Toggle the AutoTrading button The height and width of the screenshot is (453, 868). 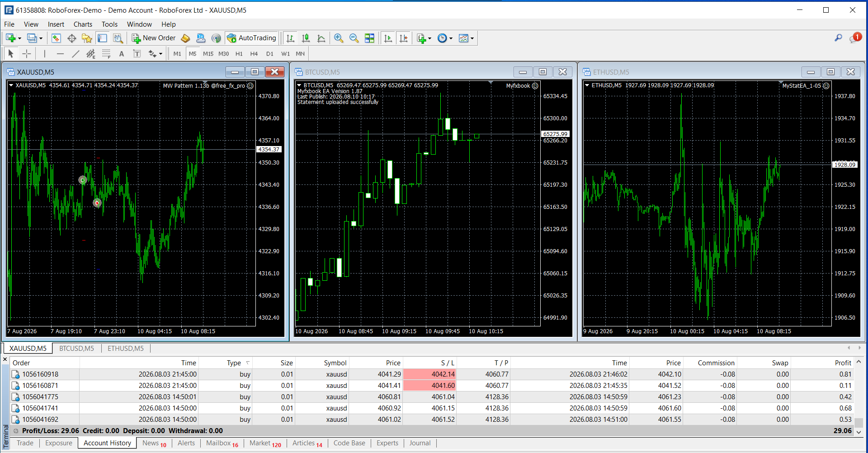[251, 38]
